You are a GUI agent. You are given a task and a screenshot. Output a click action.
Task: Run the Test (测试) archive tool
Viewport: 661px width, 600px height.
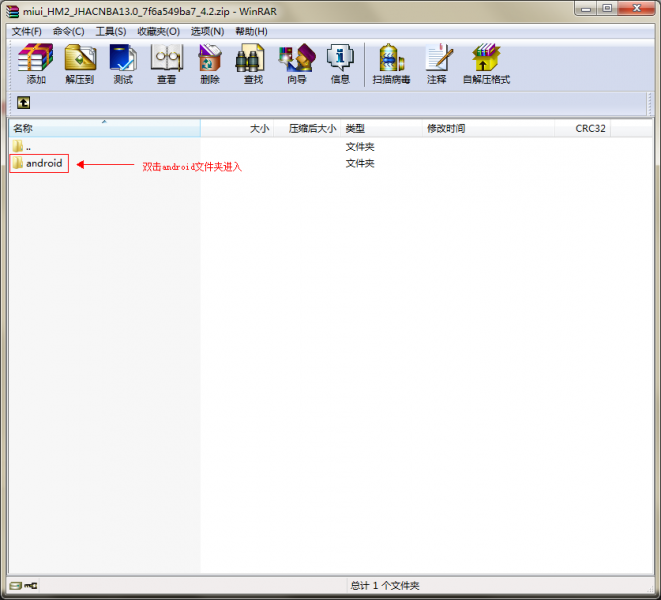click(123, 63)
